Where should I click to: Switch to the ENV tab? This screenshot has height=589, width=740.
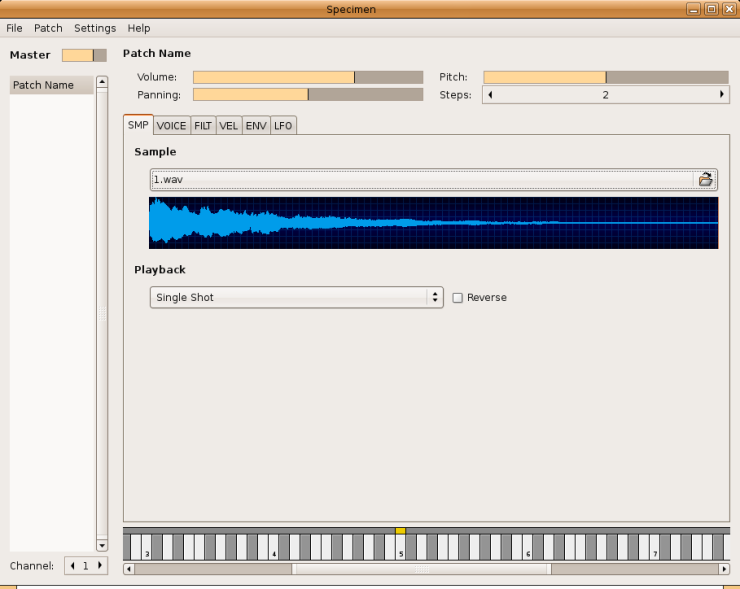pyautogui.click(x=256, y=126)
